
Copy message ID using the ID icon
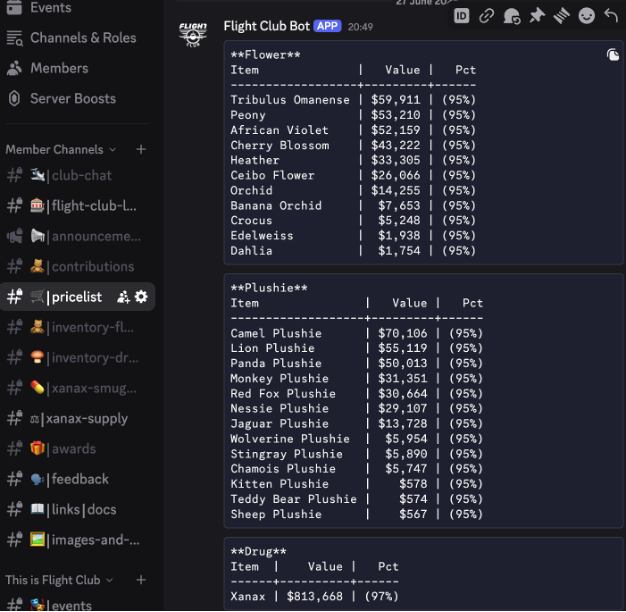pos(462,15)
